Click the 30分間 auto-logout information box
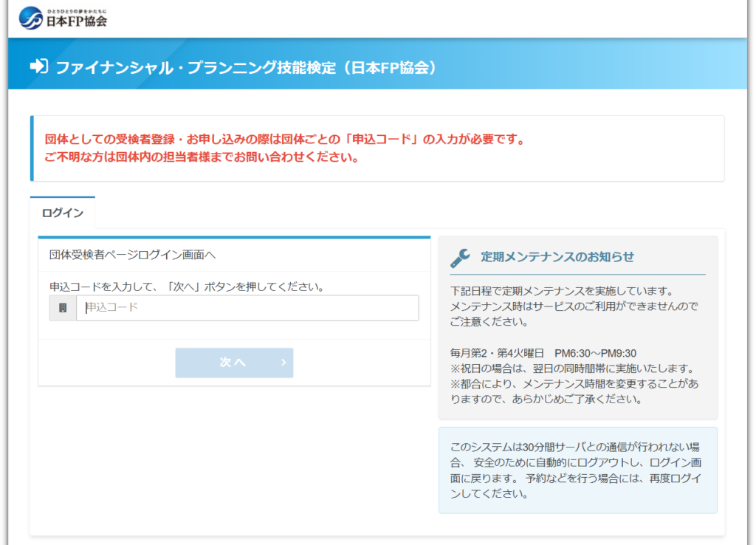The height and width of the screenshot is (545, 756). pos(577,470)
